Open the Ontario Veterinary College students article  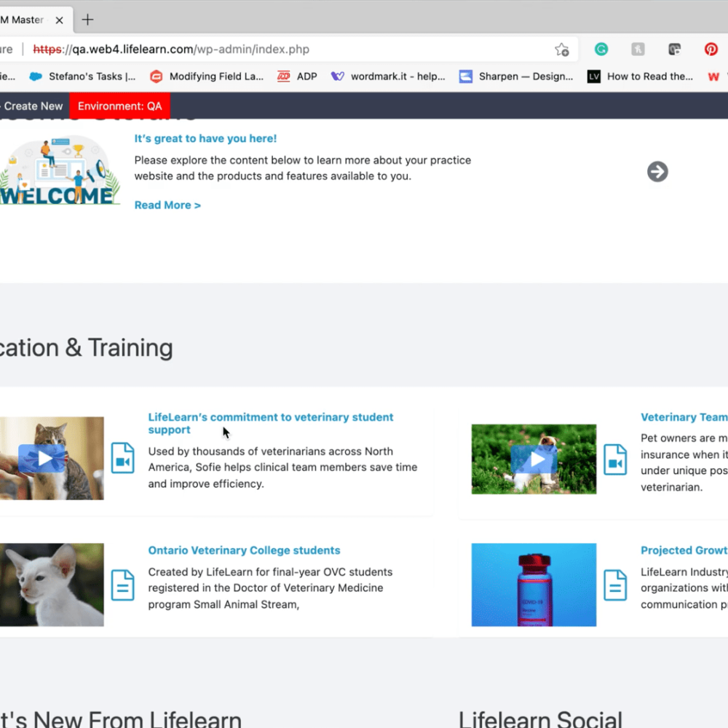click(244, 550)
